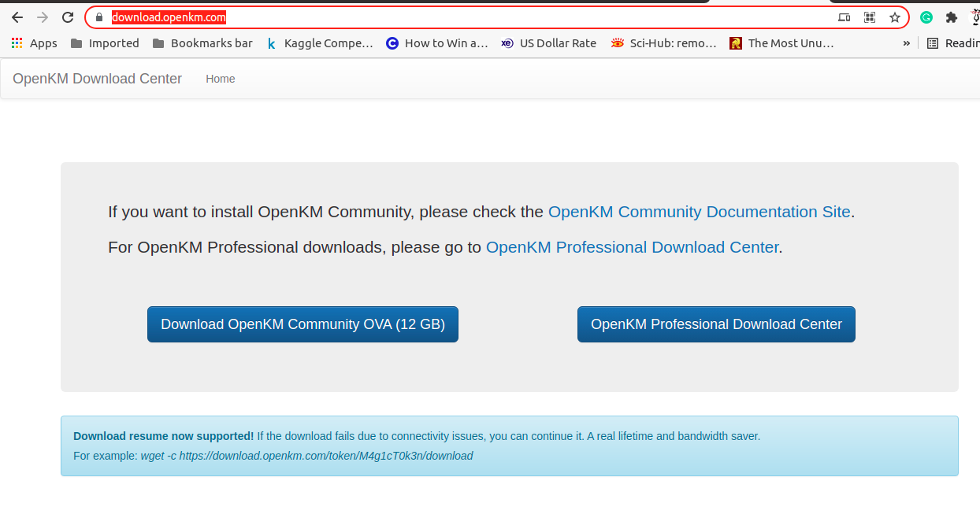Select the Home menu item
The height and width of the screenshot is (514, 980).
click(220, 79)
